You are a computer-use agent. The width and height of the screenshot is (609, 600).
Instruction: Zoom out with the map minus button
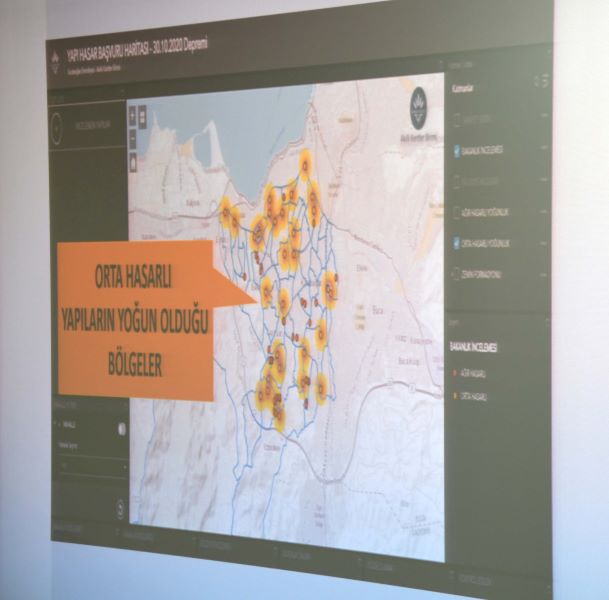tap(133, 138)
